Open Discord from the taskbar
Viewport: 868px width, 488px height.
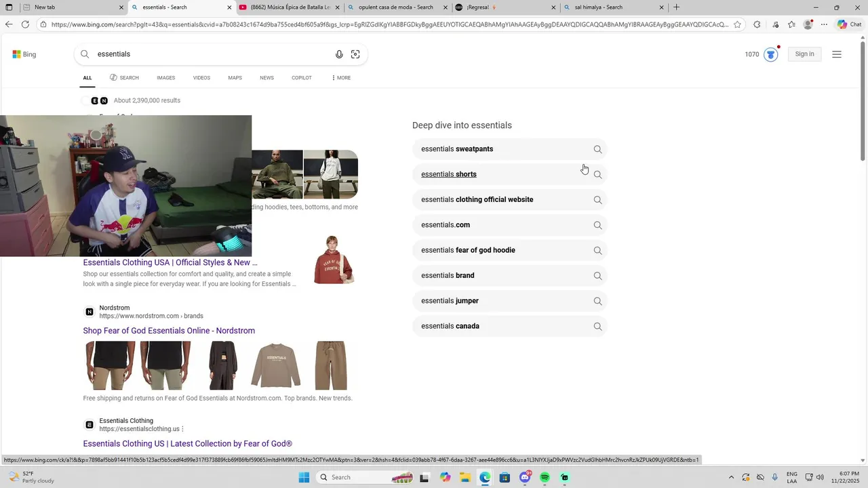tap(525, 477)
